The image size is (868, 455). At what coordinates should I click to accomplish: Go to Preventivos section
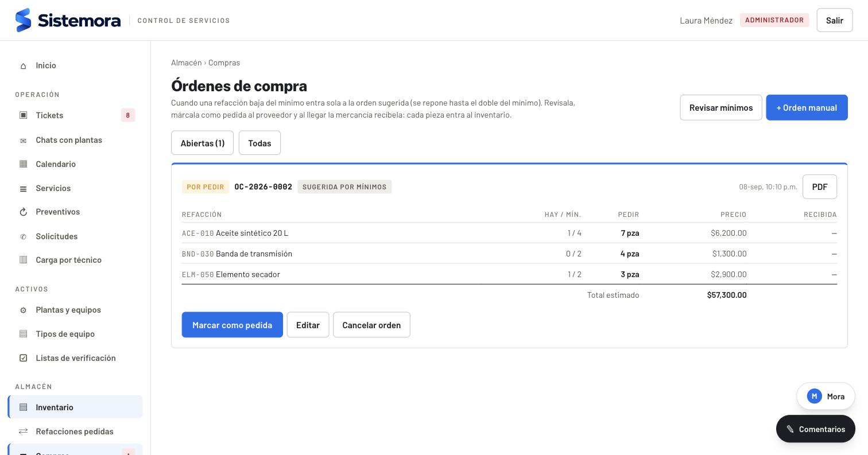tap(75, 212)
